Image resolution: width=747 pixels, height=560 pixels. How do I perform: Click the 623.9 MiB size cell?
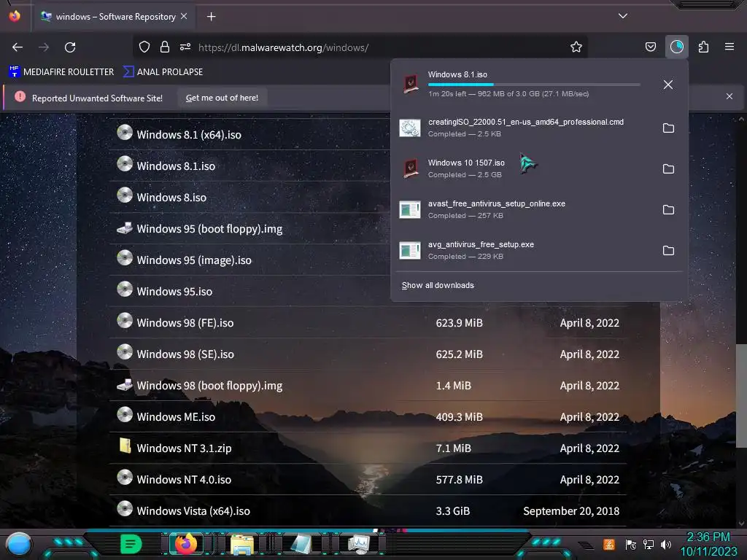(x=460, y=323)
